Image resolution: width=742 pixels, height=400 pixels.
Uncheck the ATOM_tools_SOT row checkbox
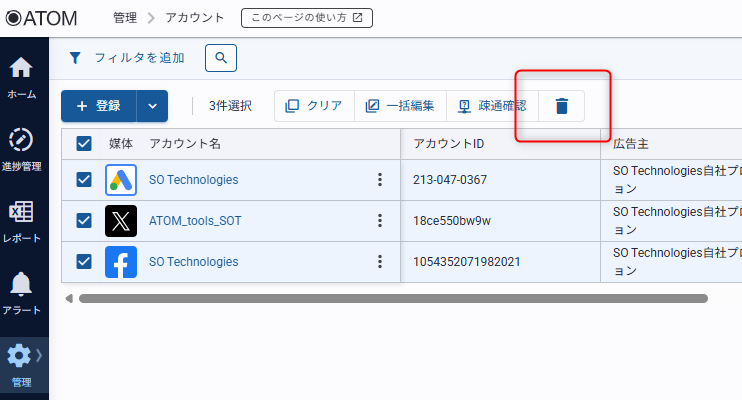tap(84, 220)
